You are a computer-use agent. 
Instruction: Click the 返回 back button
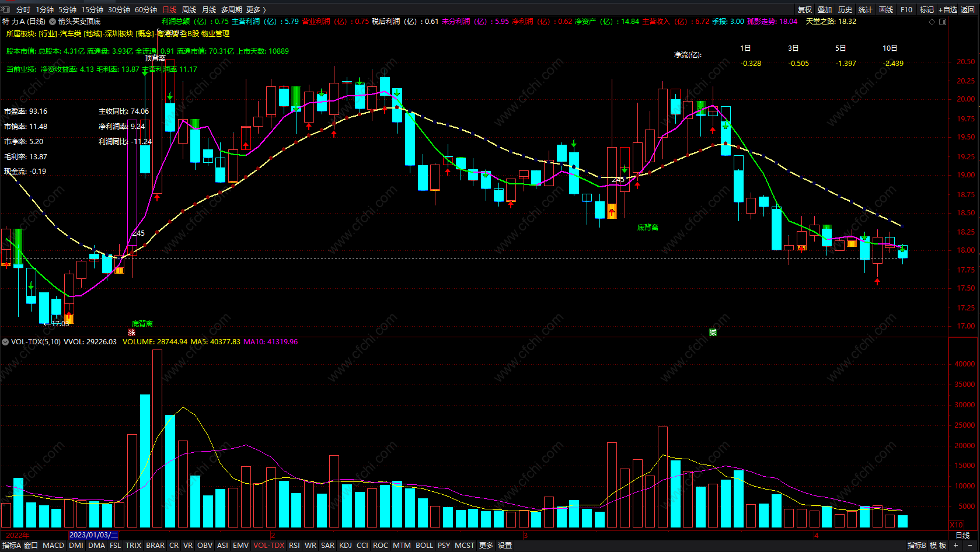point(968,9)
